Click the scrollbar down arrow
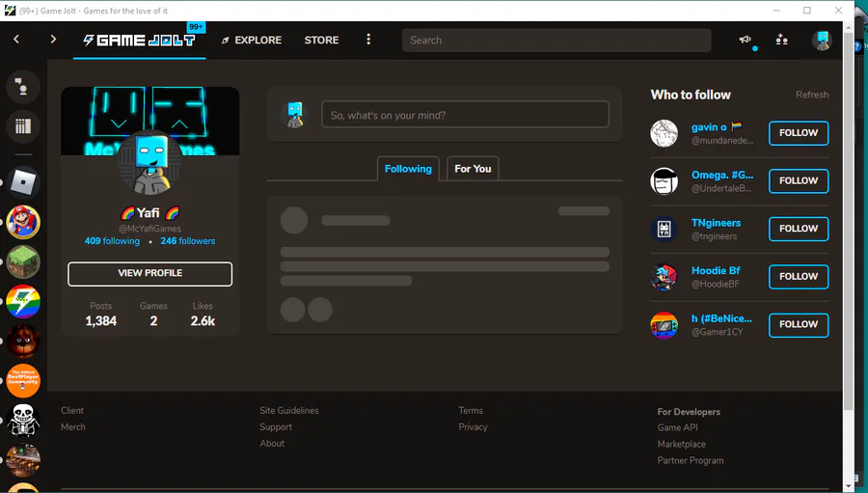Image resolution: width=868 pixels, height=493 pixels. coord(849,486)
